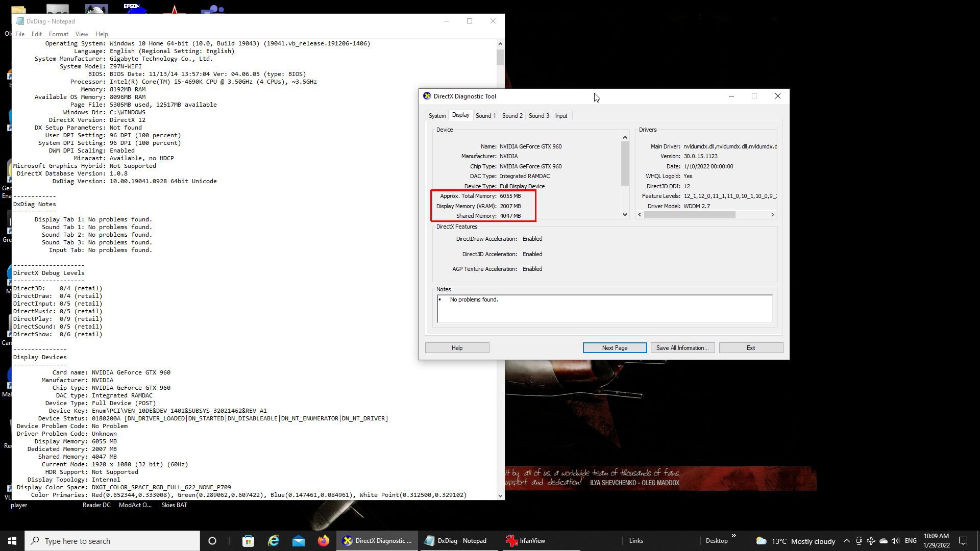The height and width of the screenshot is (551, 980).
Task: Open the clock showing 10:09 AM
Action: click(x=936, y=541)
